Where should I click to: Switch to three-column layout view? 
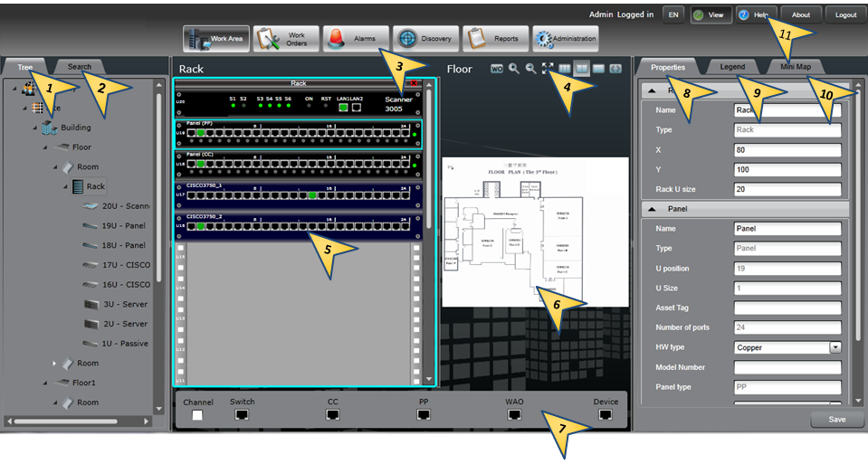coord(565,69)
